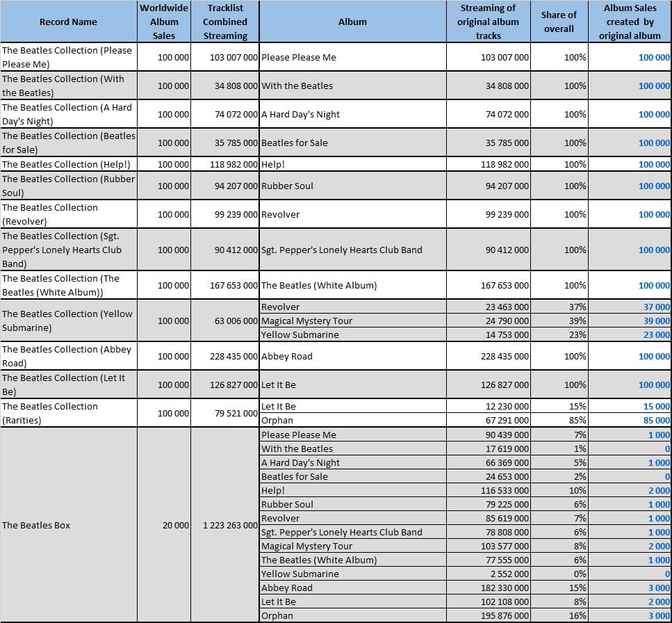
Task: Select 'Streaming of original album tracks' header
Action: pos(488,22)
